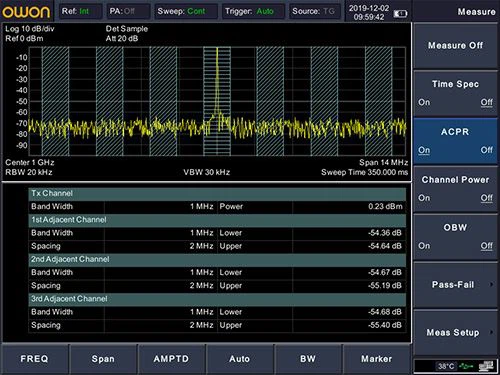The width and height of the screenshot is (500, 375).
Task: Open the Span menu
Action: tap(103, 359)
